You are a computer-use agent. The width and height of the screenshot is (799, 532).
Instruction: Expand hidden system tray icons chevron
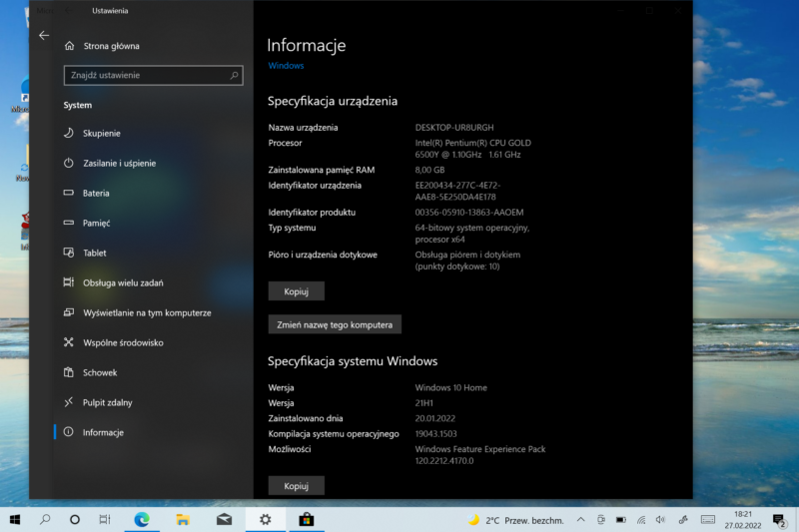point(580,520)
